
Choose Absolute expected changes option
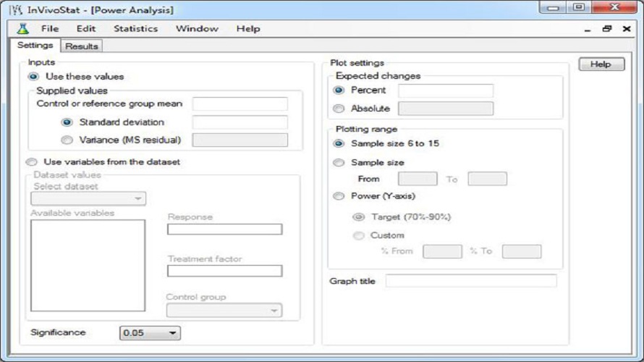tap(339, 109)
